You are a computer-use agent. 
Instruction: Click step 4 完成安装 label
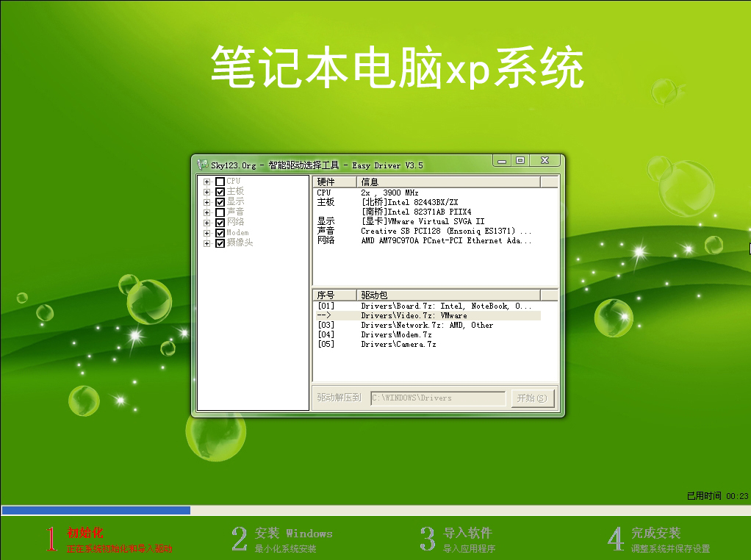(x=655, y=533)
